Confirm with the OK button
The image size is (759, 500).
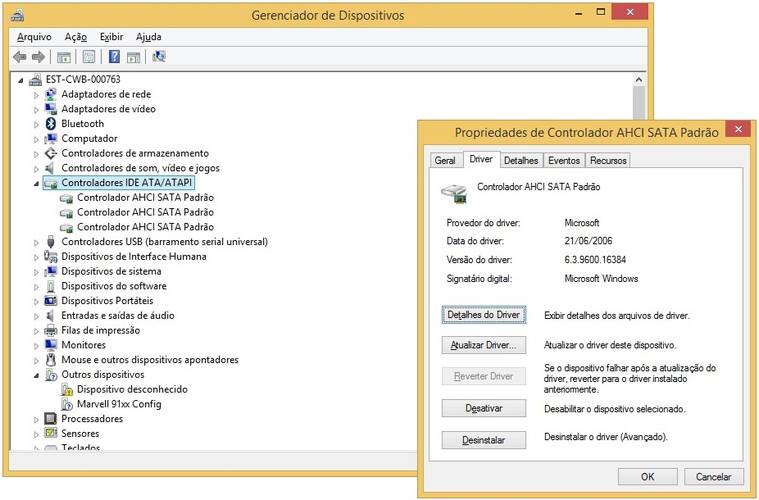648,477
